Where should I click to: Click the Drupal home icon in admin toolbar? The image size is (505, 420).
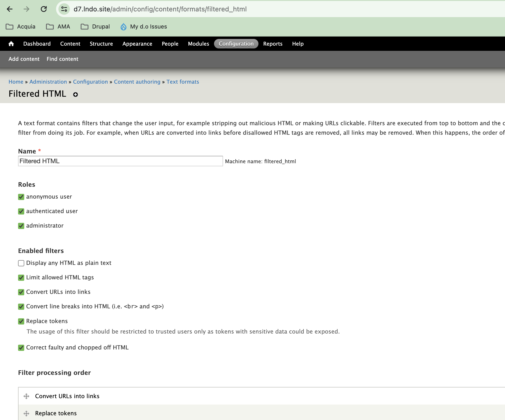tap(11, 43)
